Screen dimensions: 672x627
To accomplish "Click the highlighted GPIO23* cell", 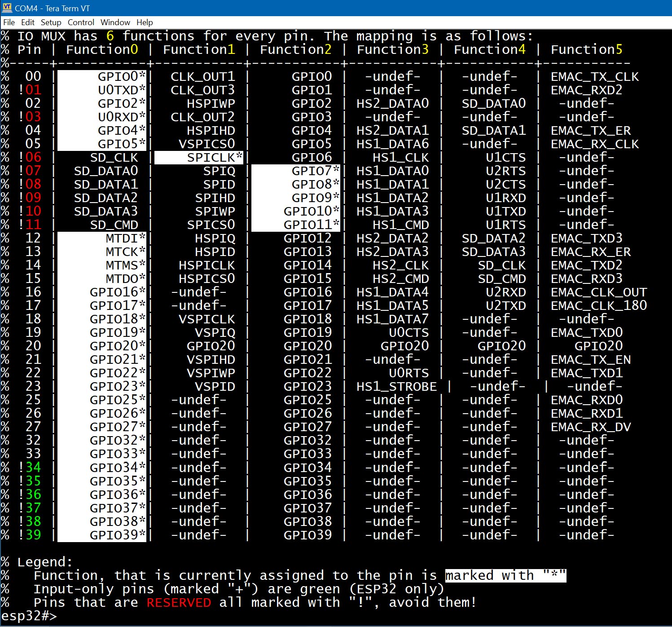I will (102, 387).
